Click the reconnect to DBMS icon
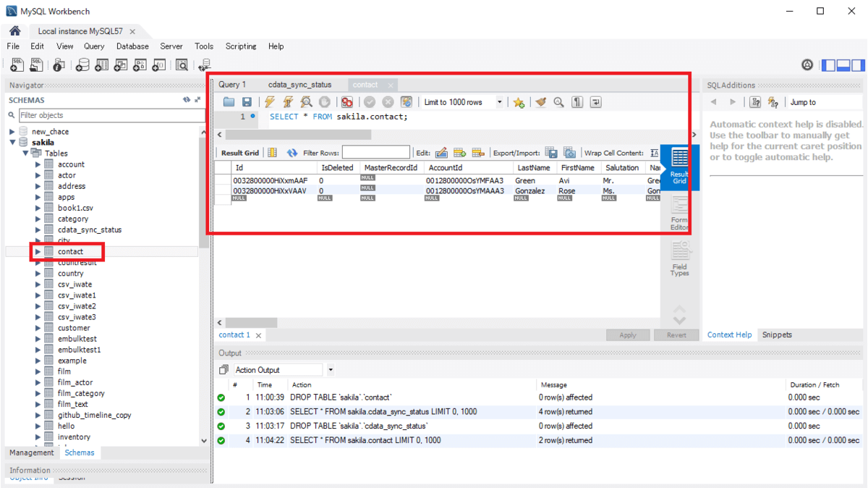 [205, 66]
